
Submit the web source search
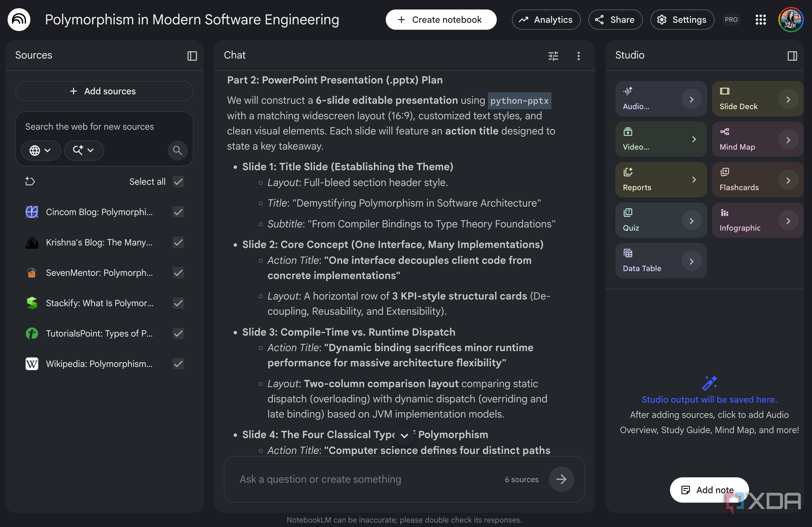(177, 150)
